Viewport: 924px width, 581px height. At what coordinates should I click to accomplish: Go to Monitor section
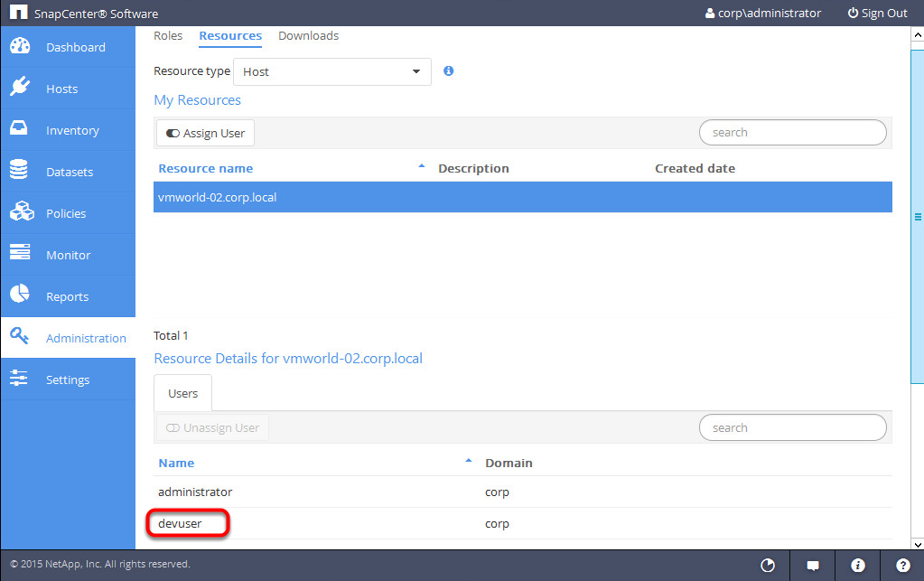click(x=69, y=255)
